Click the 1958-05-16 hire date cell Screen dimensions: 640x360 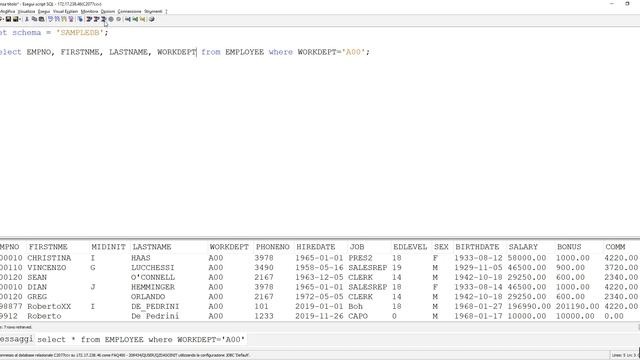point(319,268)
